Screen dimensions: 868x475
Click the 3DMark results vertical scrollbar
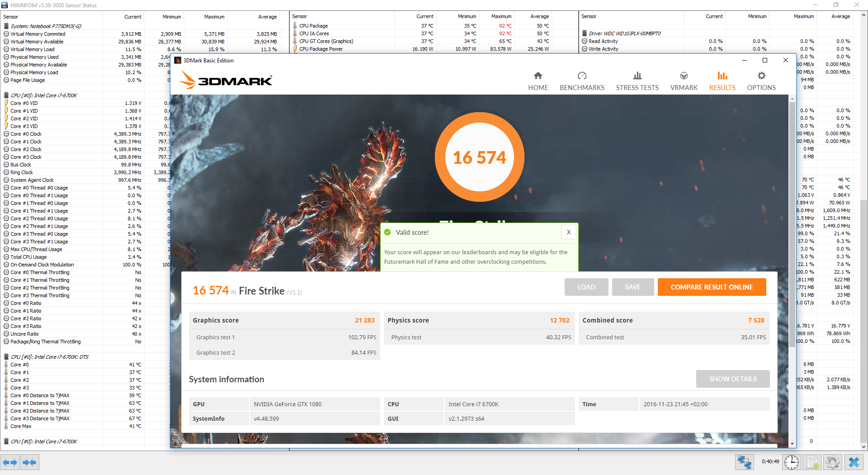[x=792, y=225]
